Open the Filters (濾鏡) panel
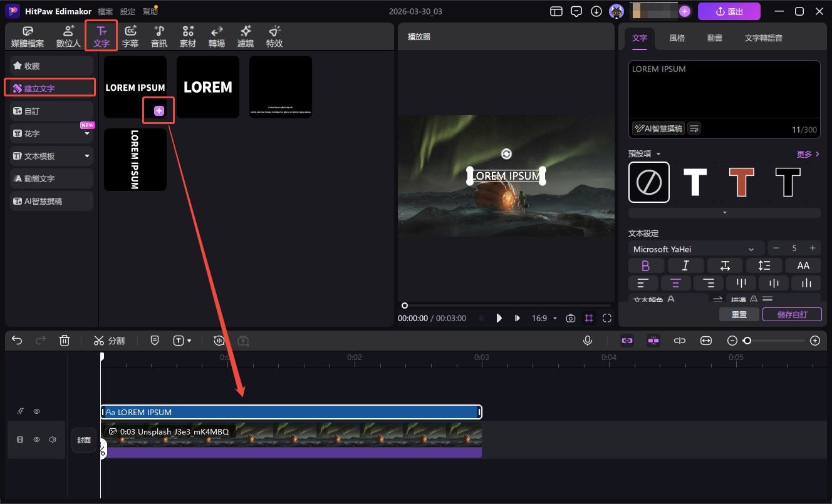Screen dimensions: 832x504 tap(246, 36)
